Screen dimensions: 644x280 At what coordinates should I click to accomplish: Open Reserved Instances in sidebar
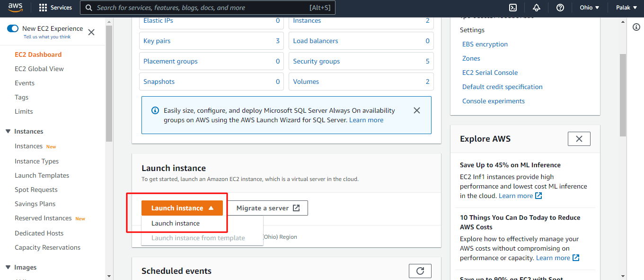click(x=44, y=218)
